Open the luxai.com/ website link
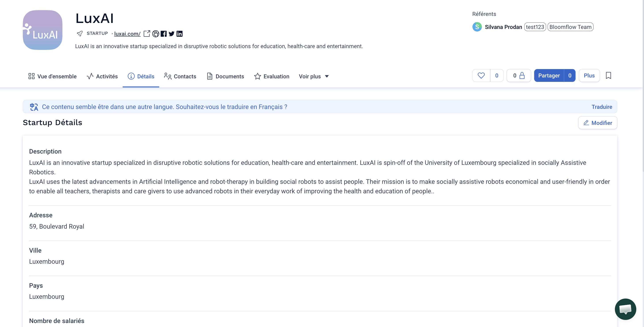This screenshot has height=327, width=644. click(x=127, y=34)
